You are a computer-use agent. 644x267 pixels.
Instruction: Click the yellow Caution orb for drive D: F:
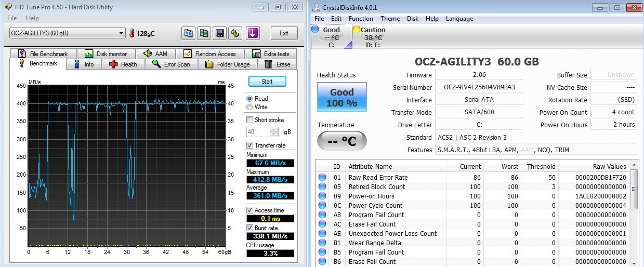(357, 30)
